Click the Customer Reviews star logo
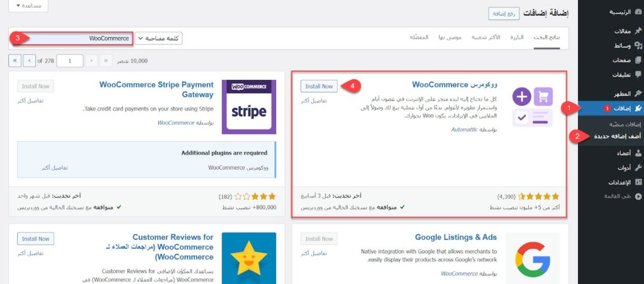The height and width of the screenshot is (284, 644). (249, 258)
